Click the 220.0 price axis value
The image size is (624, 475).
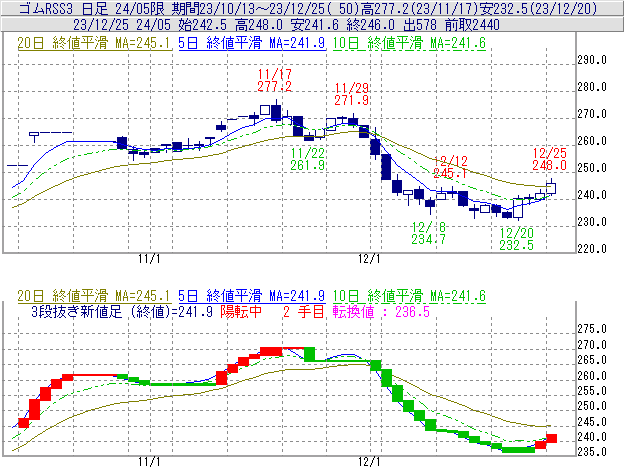coord(592,249)
